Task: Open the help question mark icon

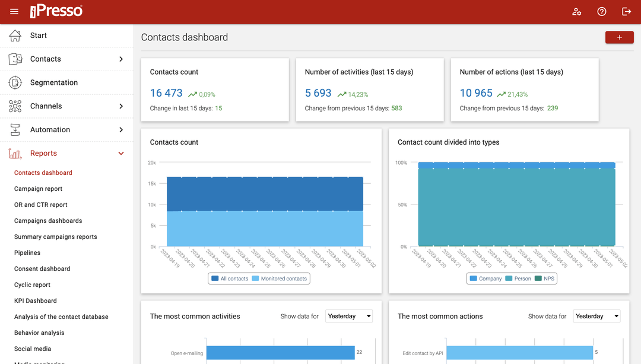Action: (601, 11)
